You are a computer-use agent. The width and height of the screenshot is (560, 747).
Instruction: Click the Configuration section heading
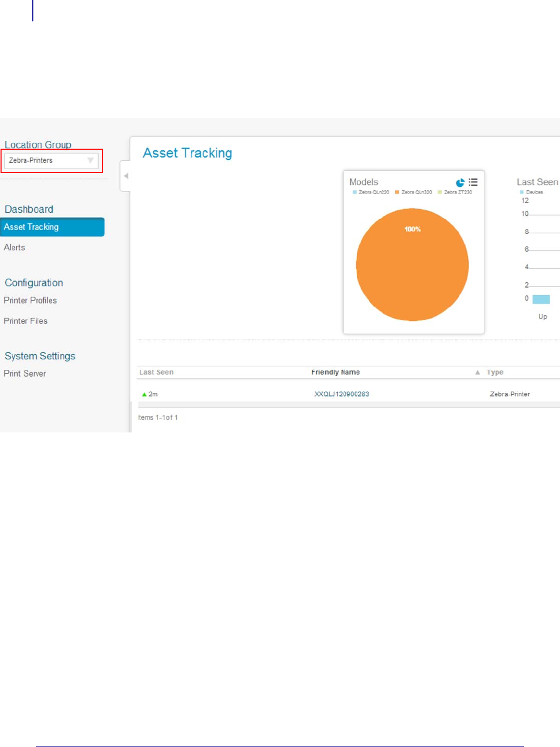coord(34,283)
